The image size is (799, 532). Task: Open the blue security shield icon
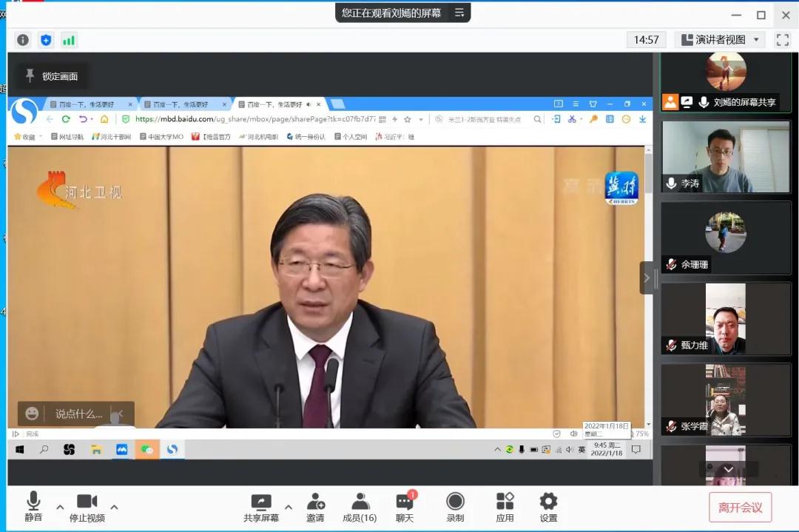(x=46, y=40)
